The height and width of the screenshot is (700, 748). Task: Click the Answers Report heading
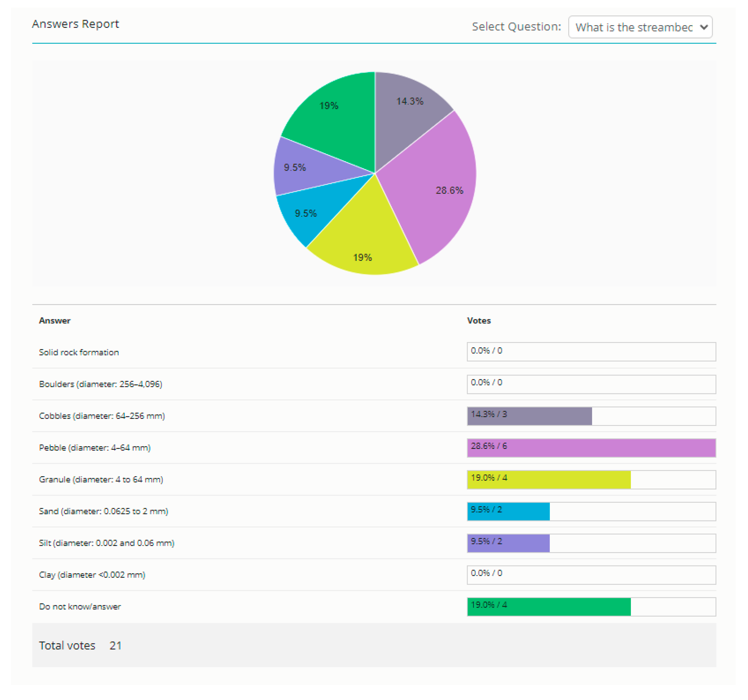point(75,24)
